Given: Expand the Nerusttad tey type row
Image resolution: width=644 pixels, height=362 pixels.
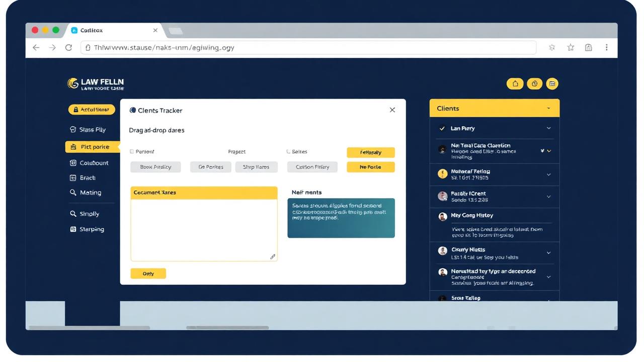Looking at the screenshot, I should [548, 277].
